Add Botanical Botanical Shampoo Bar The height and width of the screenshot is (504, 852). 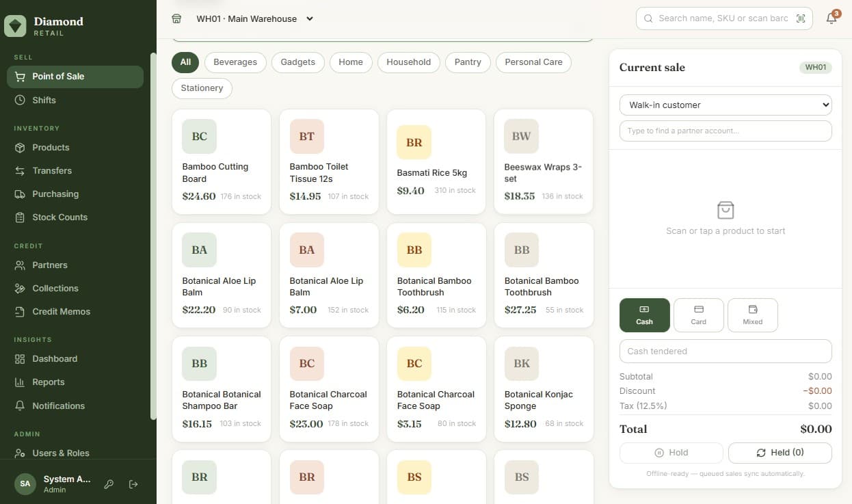(222, 388)
